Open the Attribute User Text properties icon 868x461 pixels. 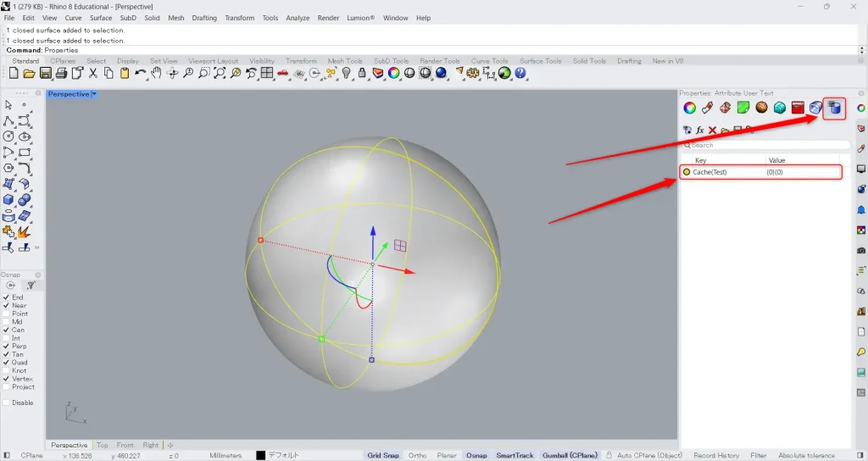pos(834,108)
